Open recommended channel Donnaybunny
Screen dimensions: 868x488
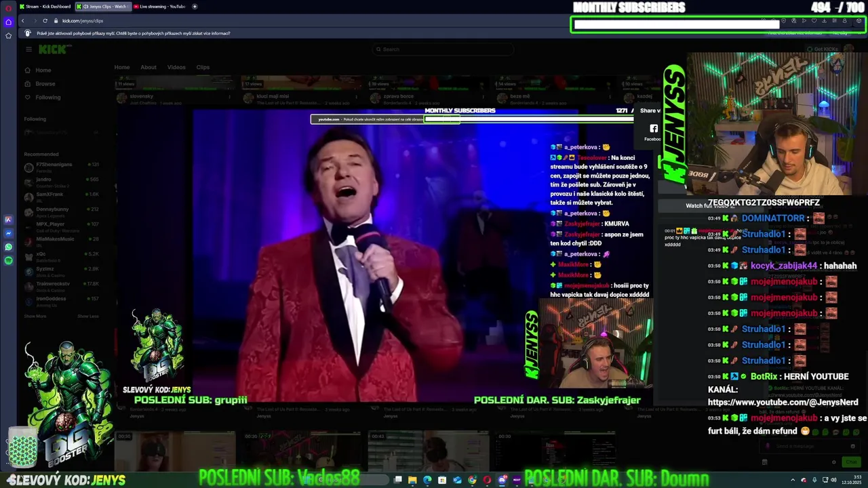(62, 211)
